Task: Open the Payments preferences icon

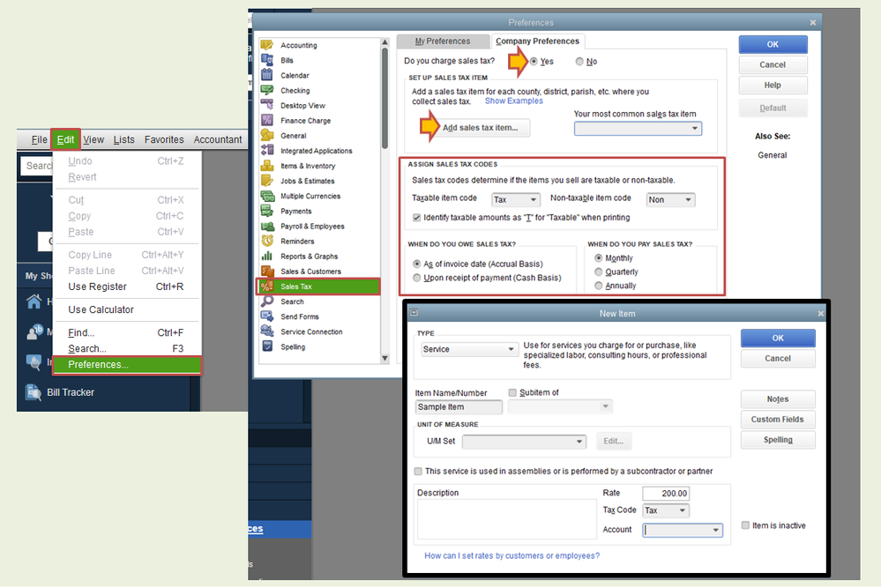Action: click(267, 212)
